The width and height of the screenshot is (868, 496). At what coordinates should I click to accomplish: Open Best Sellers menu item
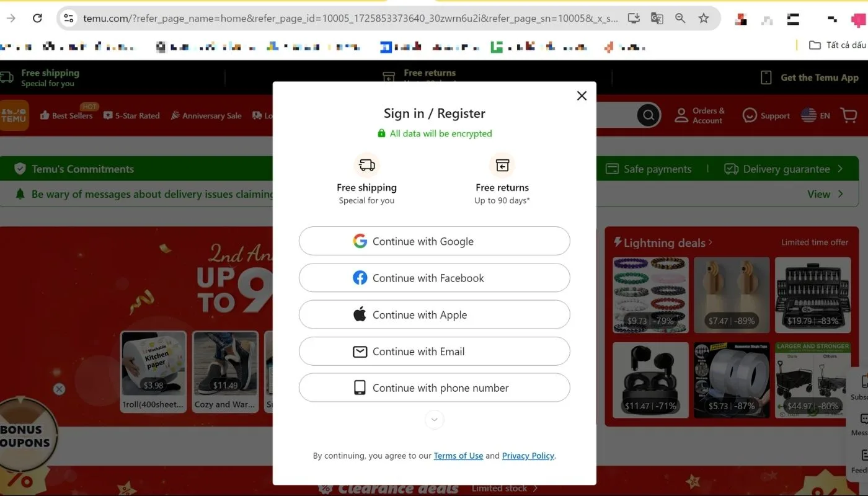[x=66, y=115]
